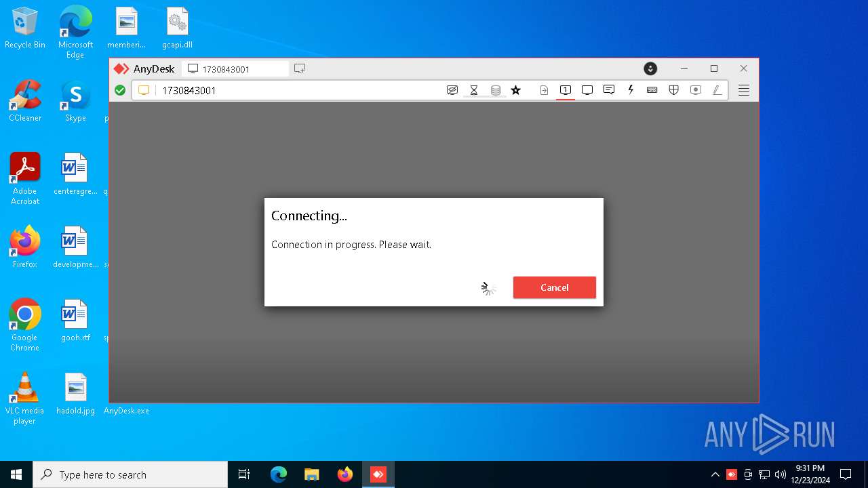
Task: Open a new AnyDesk session tab
Action: coord(300,68)
